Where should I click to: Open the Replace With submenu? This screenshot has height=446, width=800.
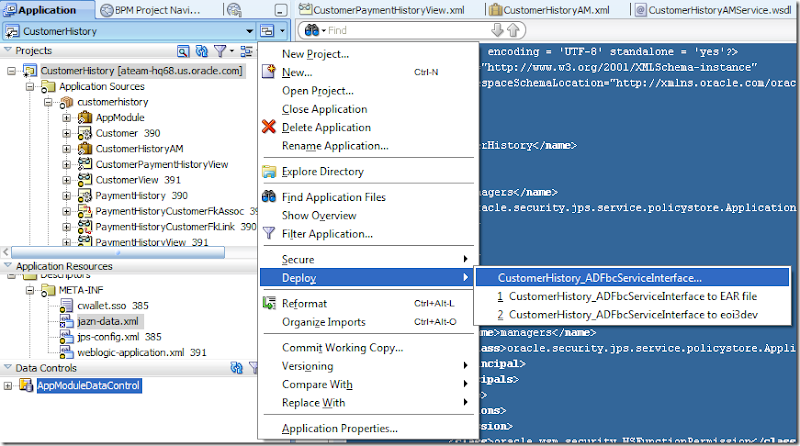(368, 403)
